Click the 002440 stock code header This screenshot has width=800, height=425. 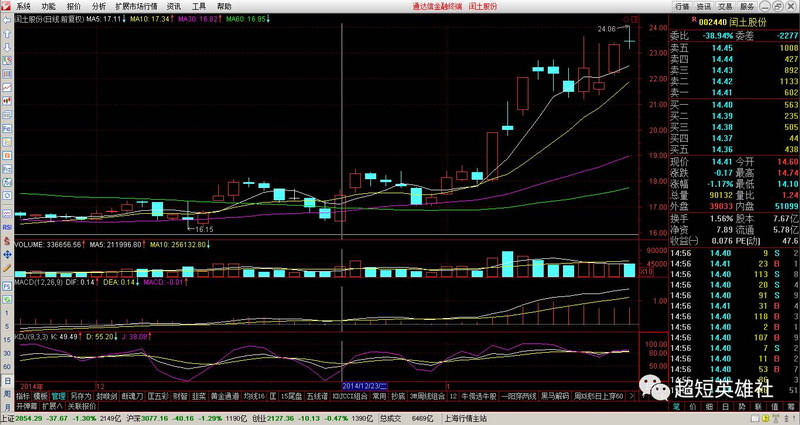tap(713, 21)
